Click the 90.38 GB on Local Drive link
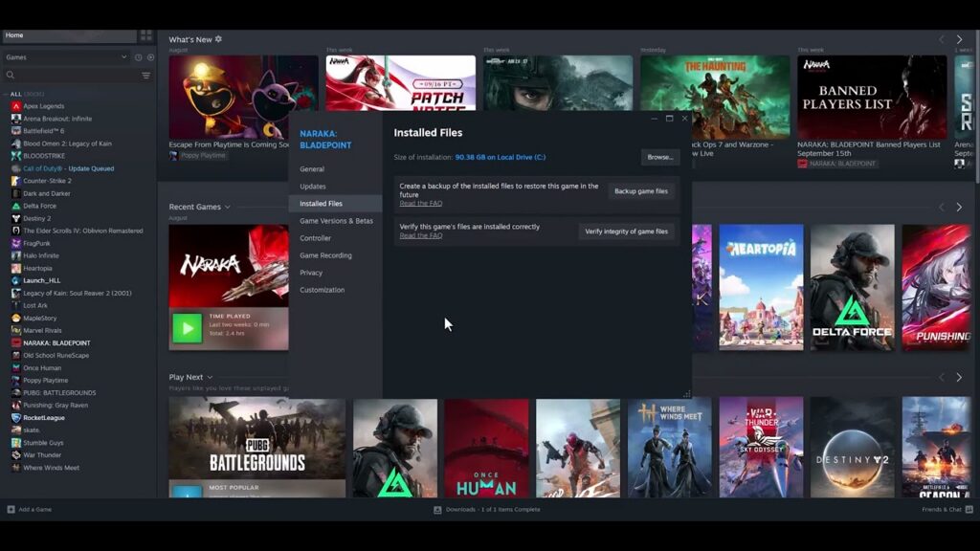Image resolution: width=980 pixels, height=551 pixels. click(x=500, y=158)
